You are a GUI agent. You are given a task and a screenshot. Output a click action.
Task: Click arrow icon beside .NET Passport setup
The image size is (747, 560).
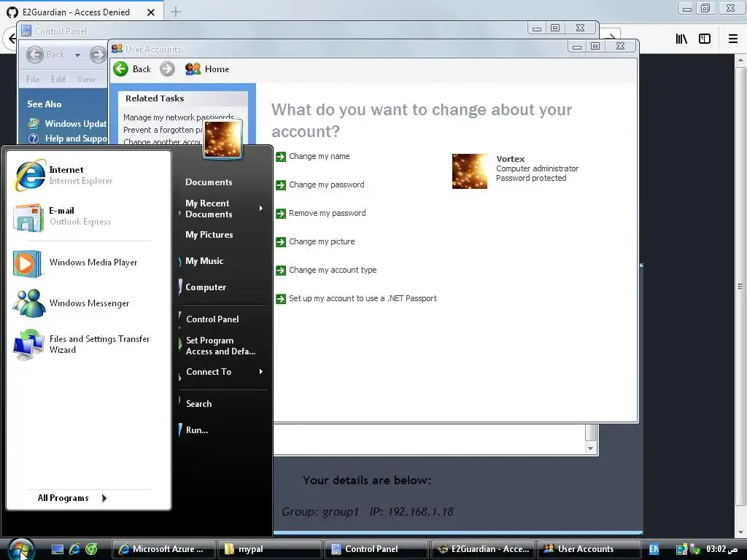point(281,298)
